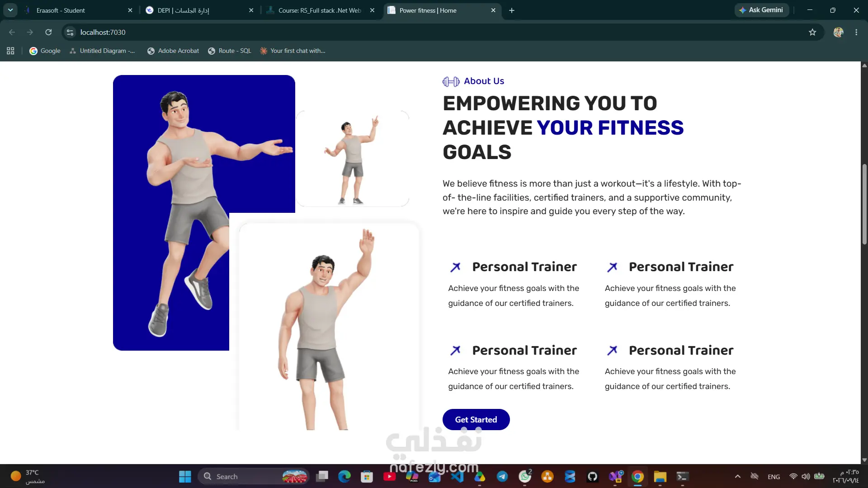
Task: Open the Ask Gemini button
Action: click(x=761, y=10)
